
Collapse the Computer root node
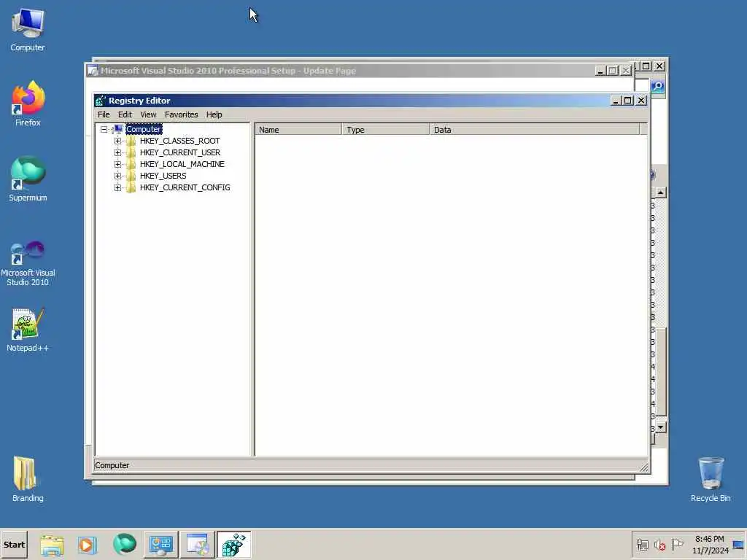click(104, 130)
